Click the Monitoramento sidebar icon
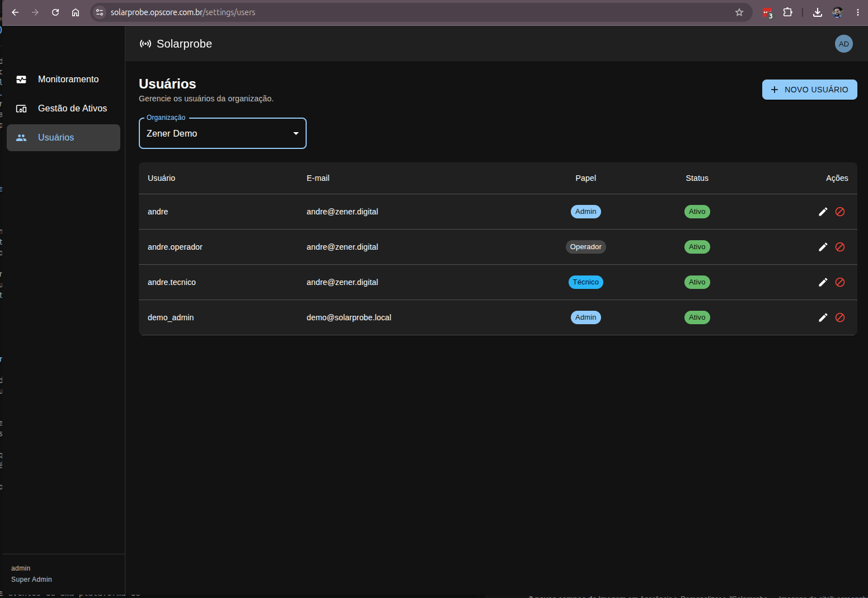 click(x=21, y=80)
